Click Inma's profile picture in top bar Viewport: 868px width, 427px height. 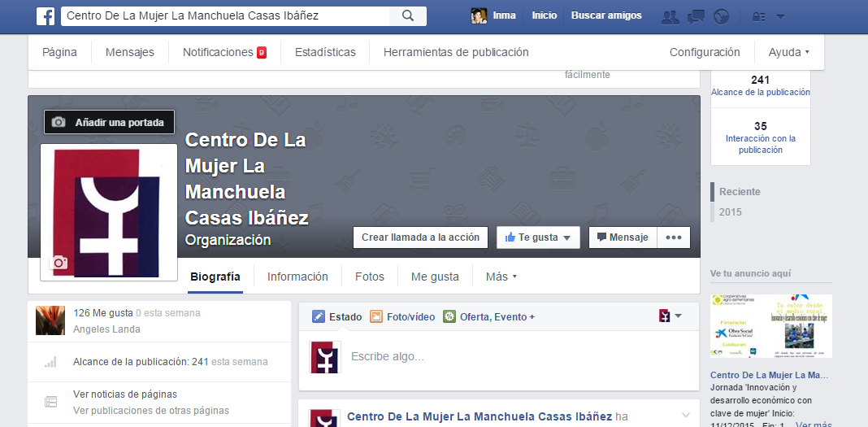point(479,16)
